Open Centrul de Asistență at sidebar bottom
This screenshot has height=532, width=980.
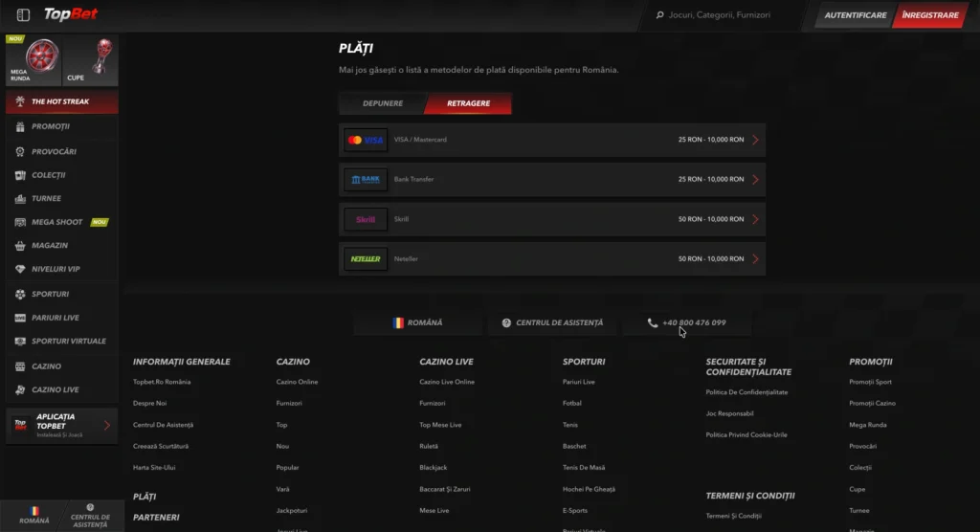(90, 517)
